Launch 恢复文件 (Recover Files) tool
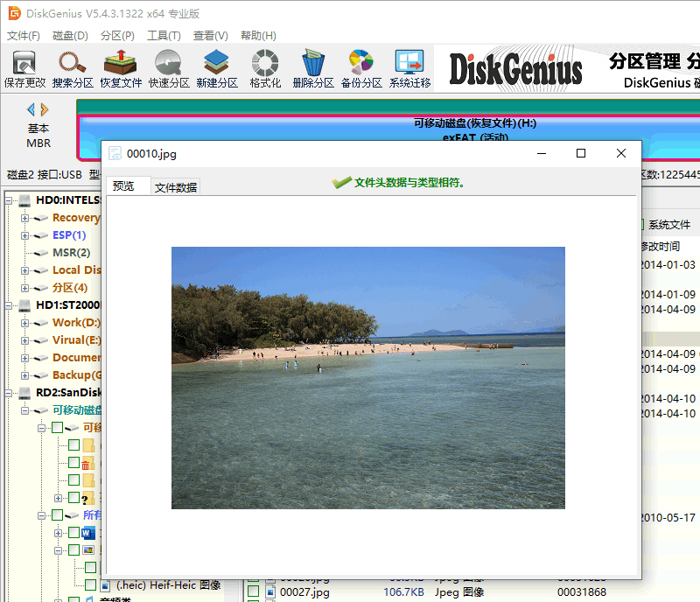This screenshot has height=602, width=700. coord(122,66)
